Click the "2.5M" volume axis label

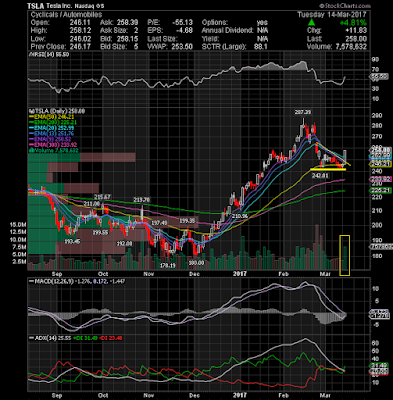point(19,262)
